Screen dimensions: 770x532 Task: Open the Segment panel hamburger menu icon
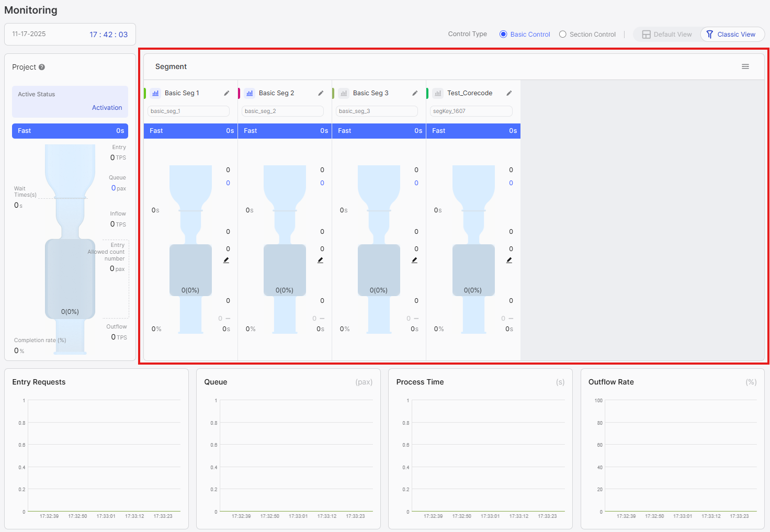745,66
